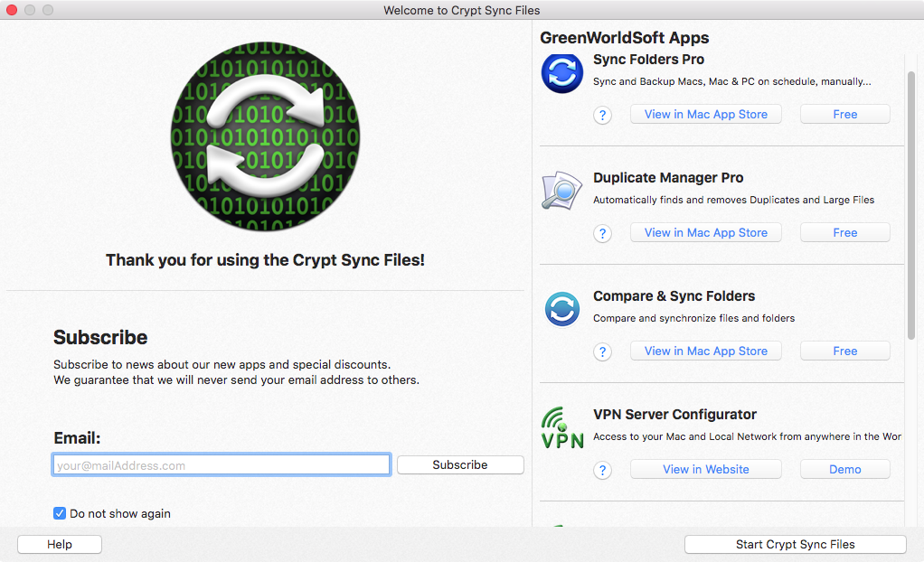924x562 pixels.
Task: Open the help question mark for Duplicate Manager Pro
Action: (602, 233)
